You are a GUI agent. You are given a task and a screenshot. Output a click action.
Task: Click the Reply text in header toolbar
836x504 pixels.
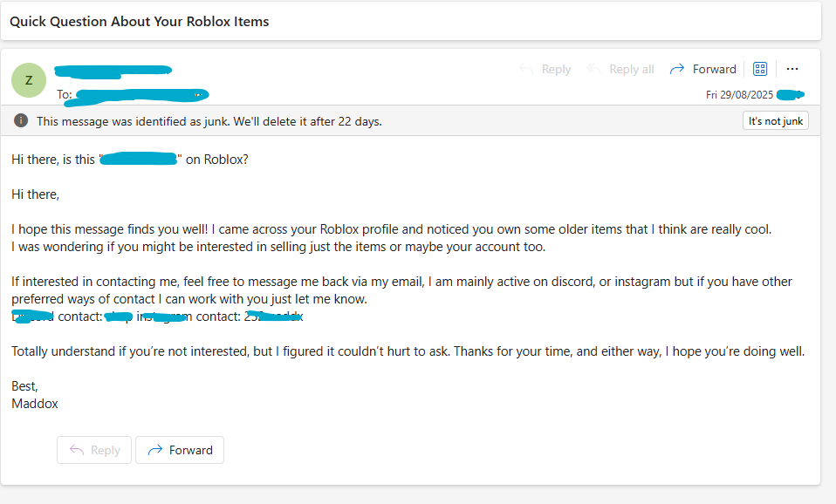coord(556,69)
